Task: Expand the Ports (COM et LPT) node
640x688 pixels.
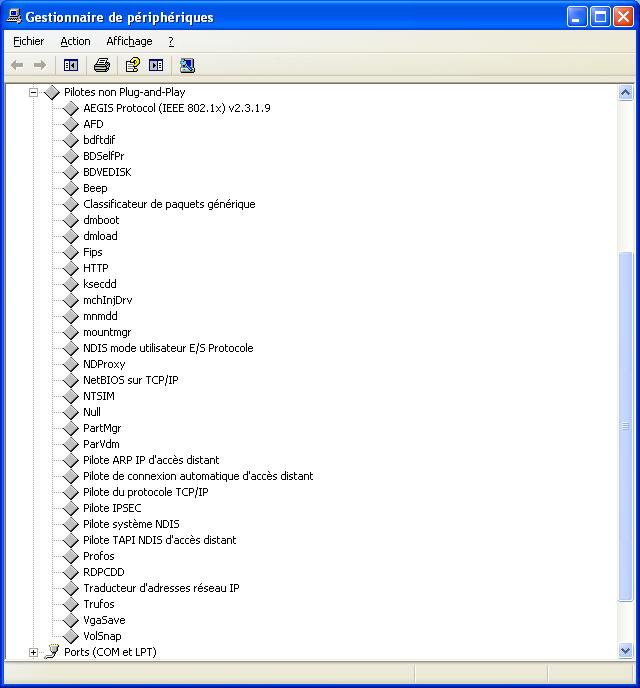Action: 33,652
